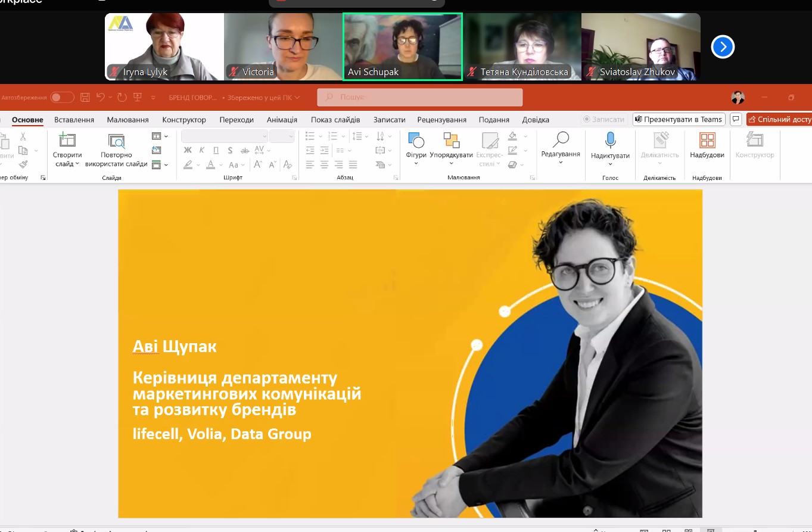Open Абзац paragraph dialog launcher
This screenshot has width=812, height=532.
tap(396, 178)
